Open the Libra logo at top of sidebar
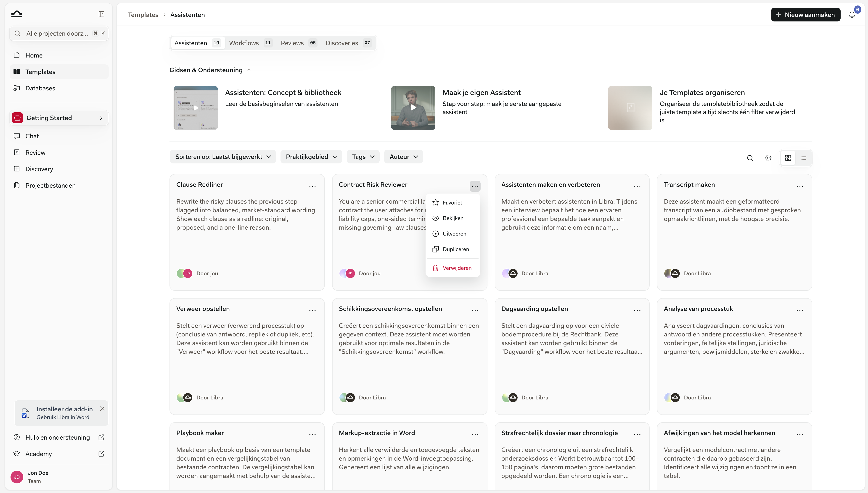The height and width of the screenshot is (493, 868). (x=17, y=14)
